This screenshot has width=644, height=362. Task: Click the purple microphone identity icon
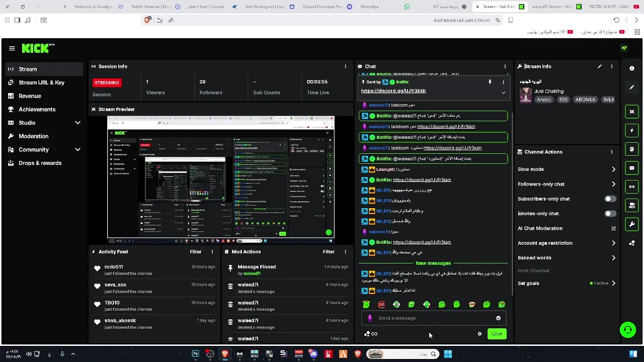tap(370, 318)
